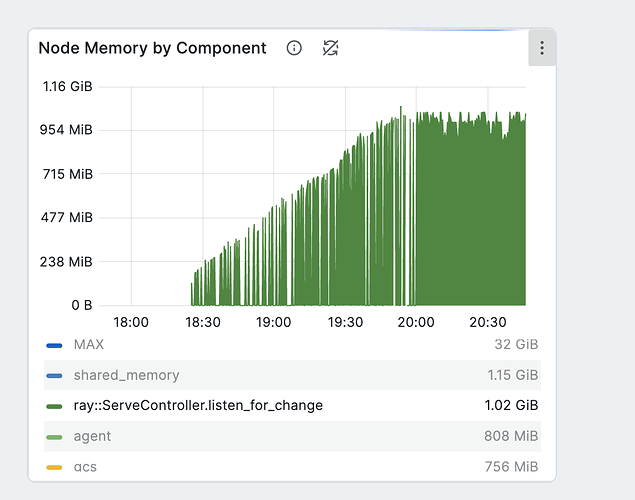635x500 pixels.
Task: Click the agent series light green swatch
Action: click(55, 437)
